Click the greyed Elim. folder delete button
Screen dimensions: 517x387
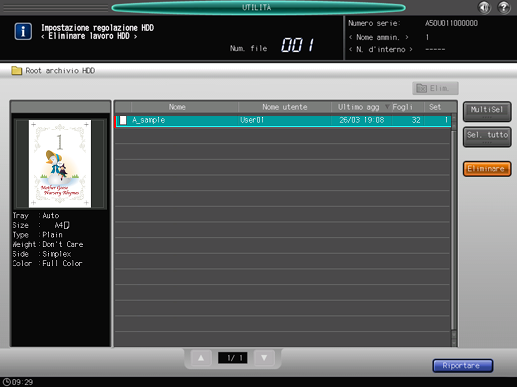(x=435, y=88)
